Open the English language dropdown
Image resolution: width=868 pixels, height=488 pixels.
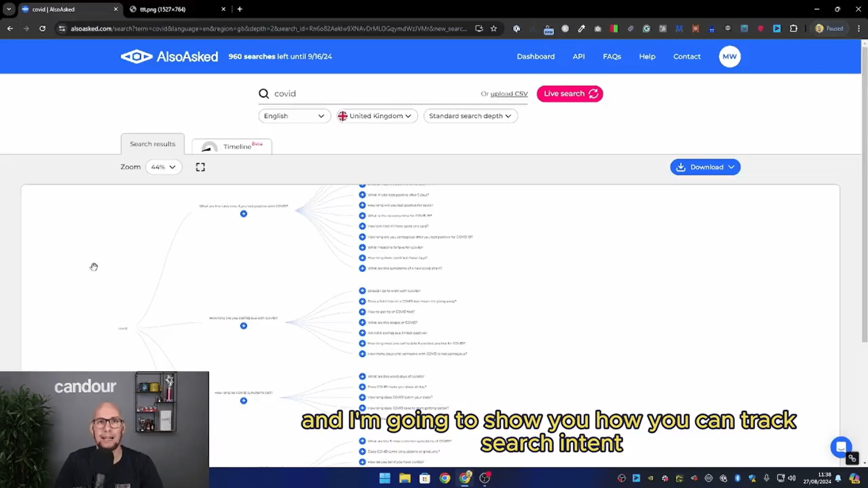coord(294,116)
